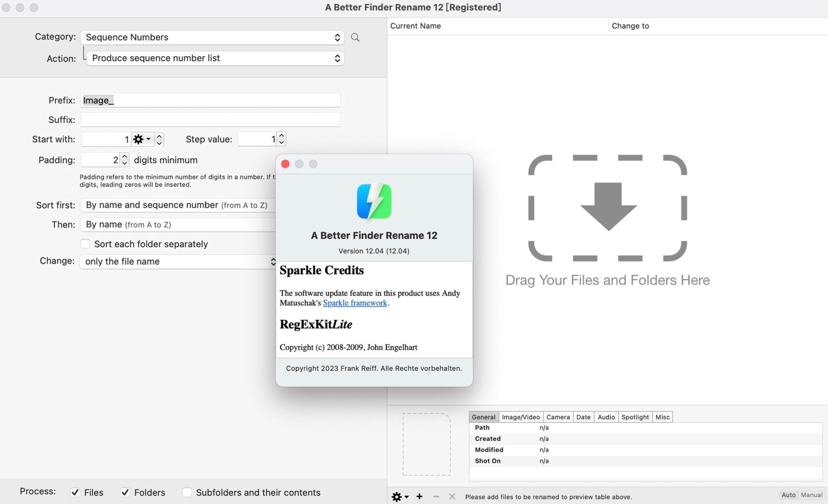Click in the Suffix text field
Screen dimensions: 828x504
point(210,120)
